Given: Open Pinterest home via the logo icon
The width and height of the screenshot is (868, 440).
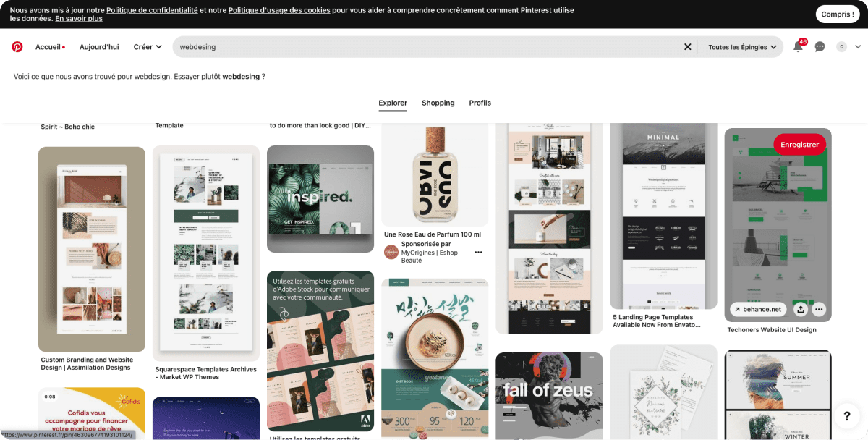Looking at the screenshot, I should (x=17, y=46).
